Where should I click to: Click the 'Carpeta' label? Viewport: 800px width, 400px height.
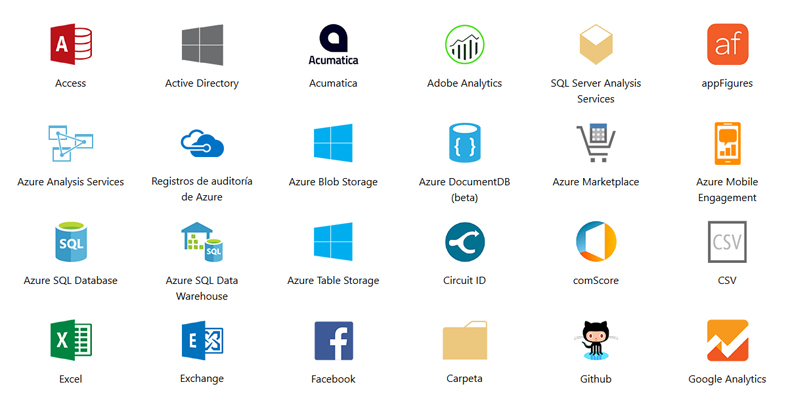click(x=464, y=379)
